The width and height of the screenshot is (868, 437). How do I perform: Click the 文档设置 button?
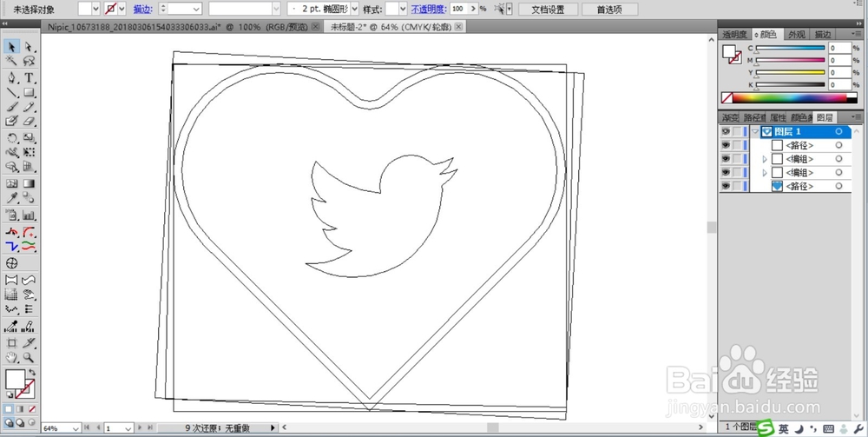click(548, 10)
